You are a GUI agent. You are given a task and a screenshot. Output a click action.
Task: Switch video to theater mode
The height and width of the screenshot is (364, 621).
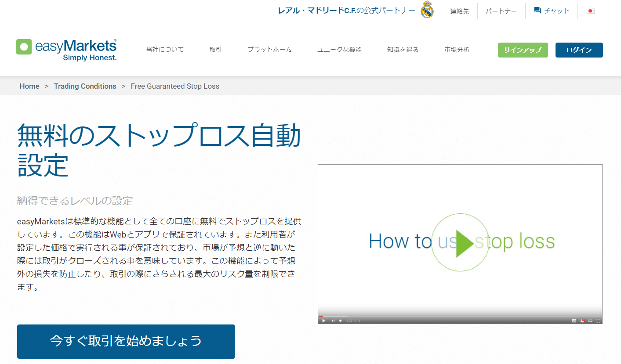590,321
